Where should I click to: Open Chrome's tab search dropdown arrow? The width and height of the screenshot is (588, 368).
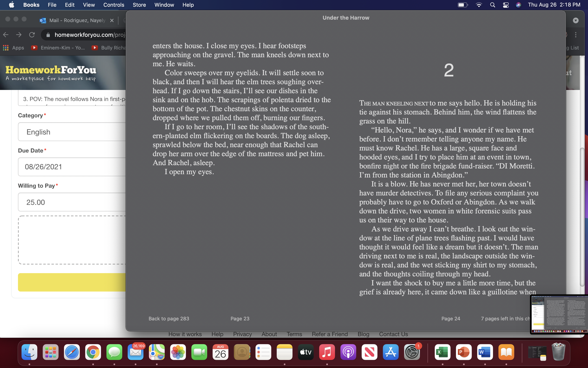pos(576,20)
